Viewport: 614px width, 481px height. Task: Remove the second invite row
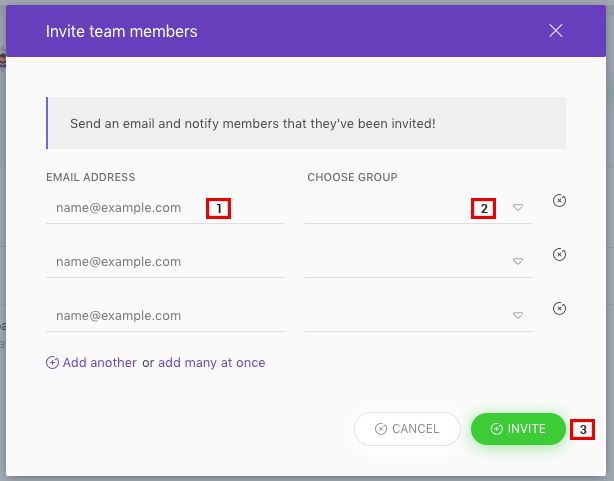pyautogui.click(x=559, y=255)
